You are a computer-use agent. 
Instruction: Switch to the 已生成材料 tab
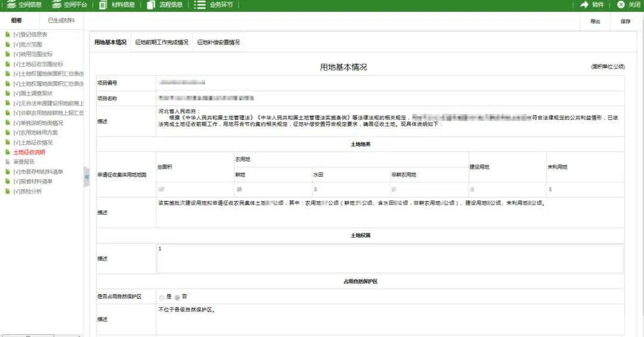(61, 20)
